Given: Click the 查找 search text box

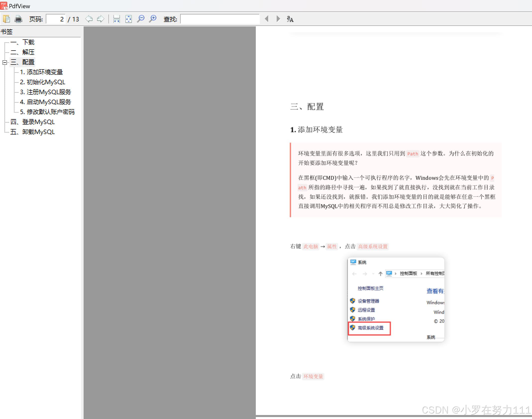Looking at the screenshot, I should tap(220, 19).
